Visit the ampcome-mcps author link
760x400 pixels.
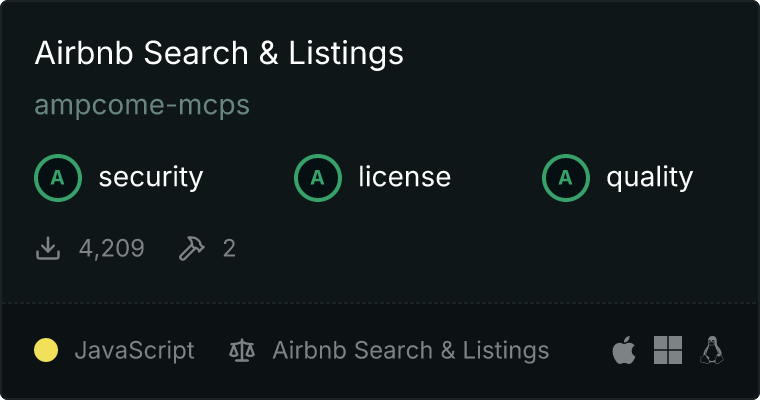tap(142, 105)
